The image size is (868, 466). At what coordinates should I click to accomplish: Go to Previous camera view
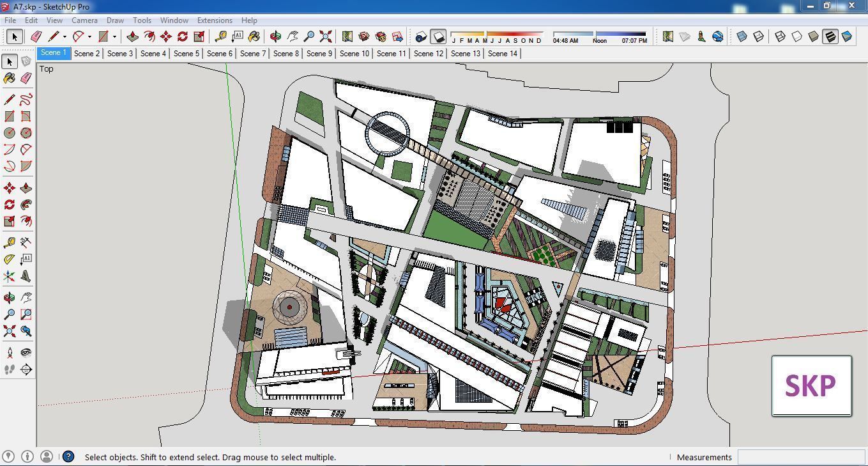(x=26, y=331)
